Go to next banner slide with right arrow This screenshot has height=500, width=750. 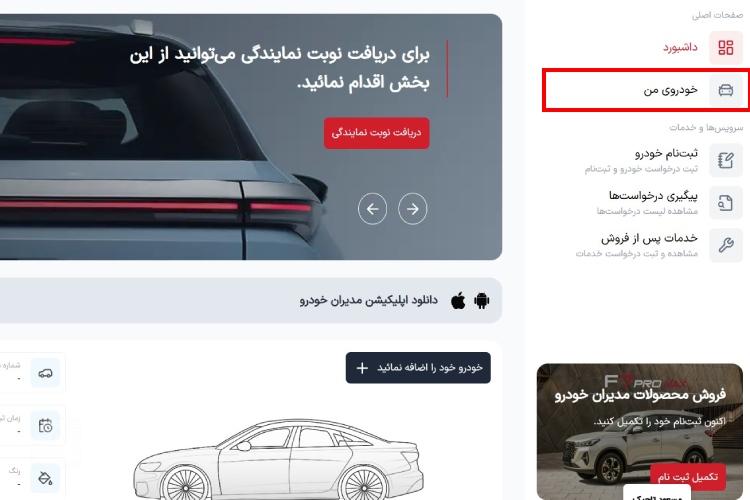click(x=412, y=209)
